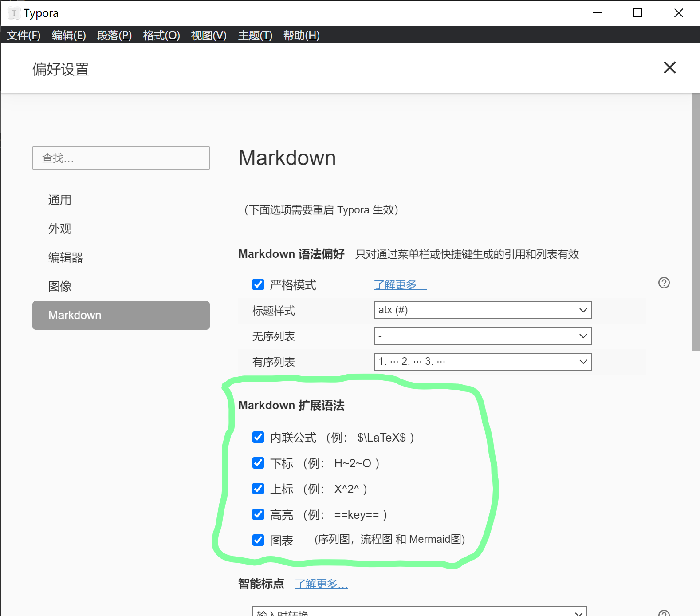Toggle 高亮 highlight checkbox
This screenshot has height=616, width=700.
258,514
